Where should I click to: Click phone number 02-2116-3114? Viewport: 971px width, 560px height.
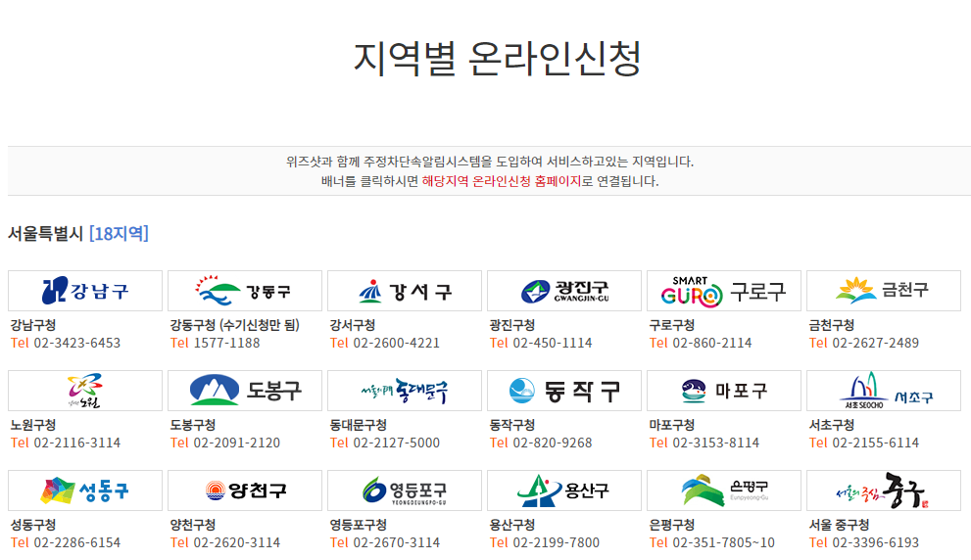point(76,443)
